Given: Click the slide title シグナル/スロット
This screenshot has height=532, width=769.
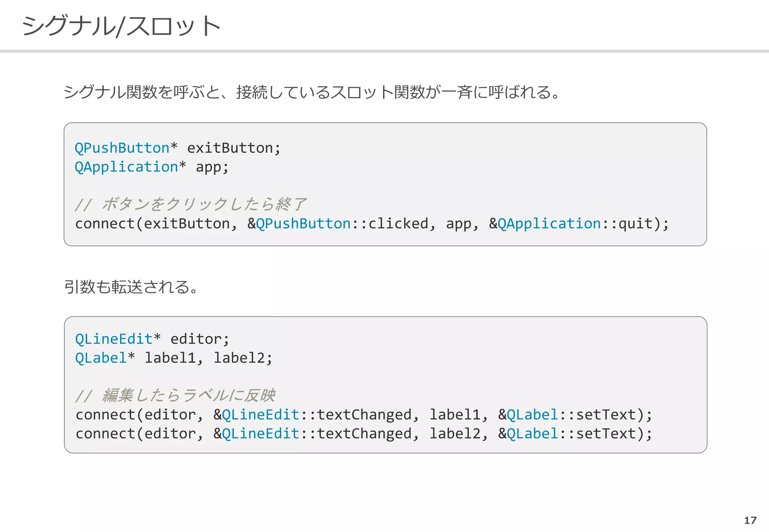Looking at the screenshot, I should click(x=121, y=26).
